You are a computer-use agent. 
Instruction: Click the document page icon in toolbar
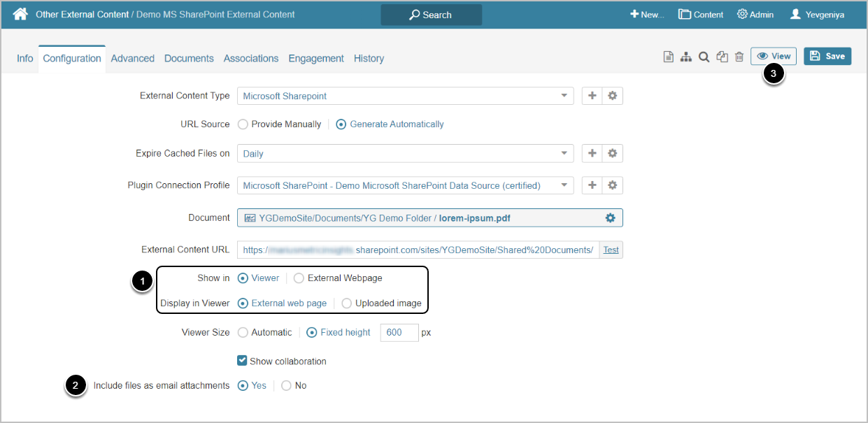point(669,57)
